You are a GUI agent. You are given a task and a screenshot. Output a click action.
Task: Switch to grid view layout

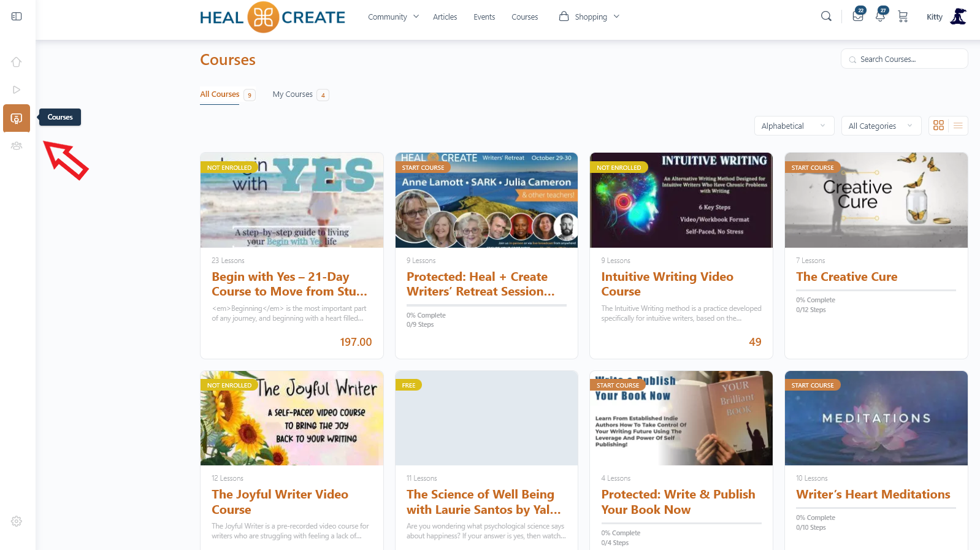coord(938,126)
